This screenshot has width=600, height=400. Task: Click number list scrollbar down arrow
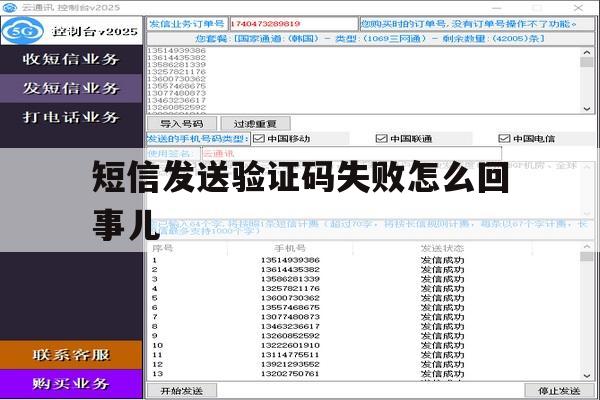point(587,109)
